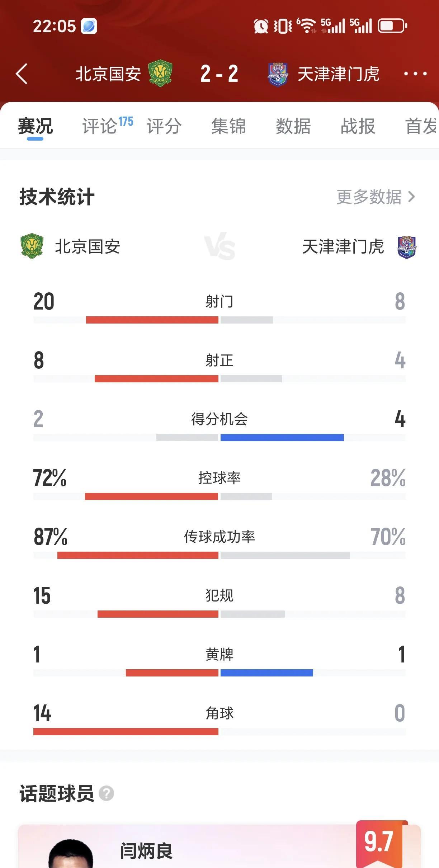Tap Tianjin Jinmen Tiger crest in header

click(x=278, y=74)
